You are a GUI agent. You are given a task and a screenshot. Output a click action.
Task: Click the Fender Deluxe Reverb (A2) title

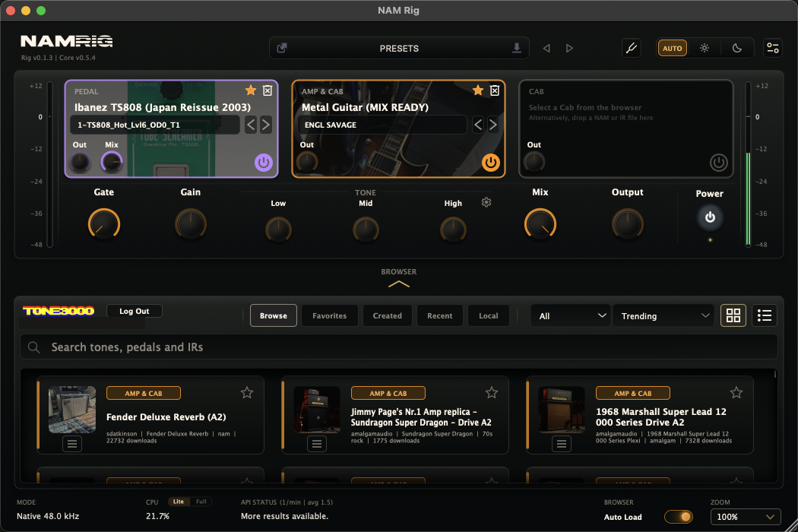tap(166, 417)
